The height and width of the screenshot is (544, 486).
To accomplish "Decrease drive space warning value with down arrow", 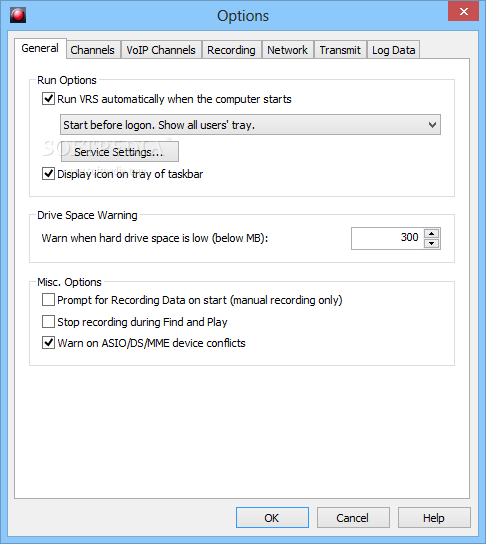I will [x=432, y=243].
